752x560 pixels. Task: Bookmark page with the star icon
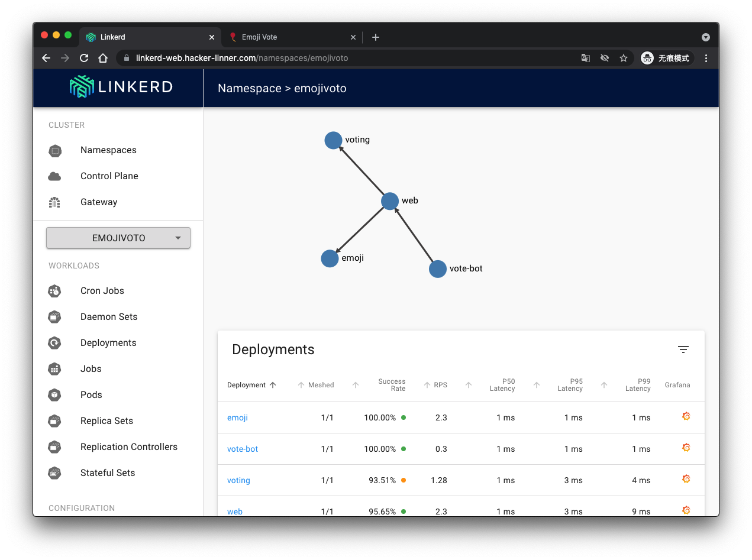pos(623,58)
